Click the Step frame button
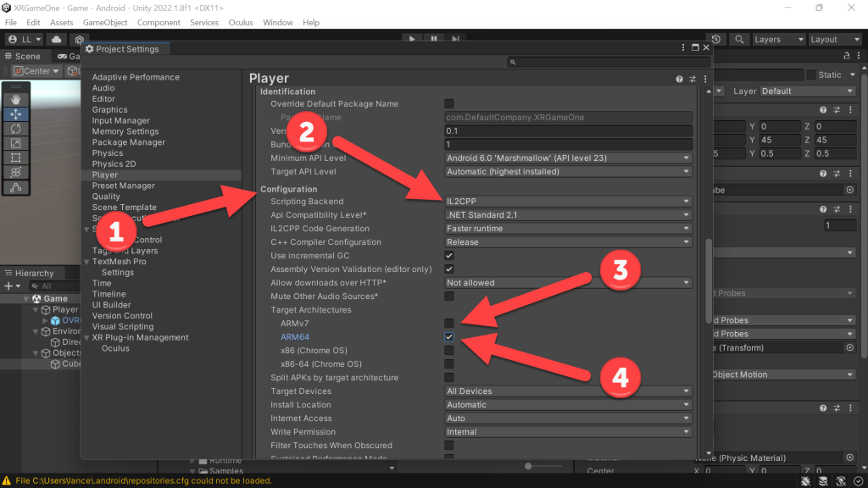This screenshot has width=868, height=488. pos(455,39)
